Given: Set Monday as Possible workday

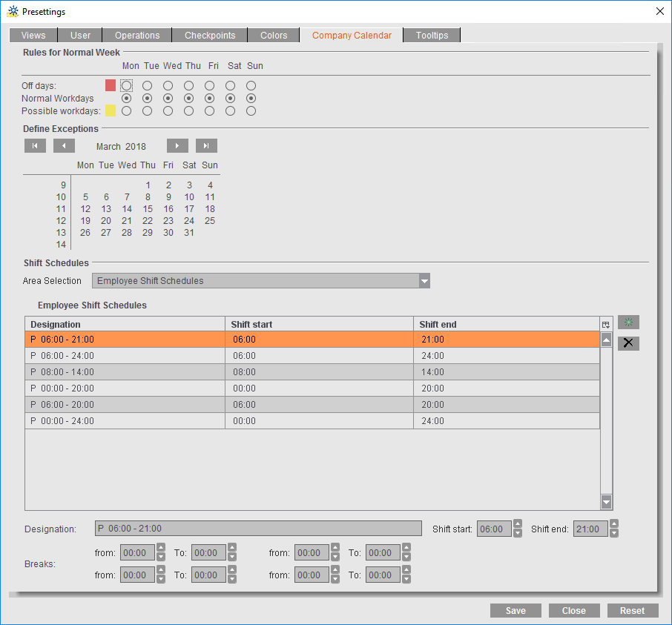Looking at the screenshot, I should pyautogui.click(x=126, y=111).
